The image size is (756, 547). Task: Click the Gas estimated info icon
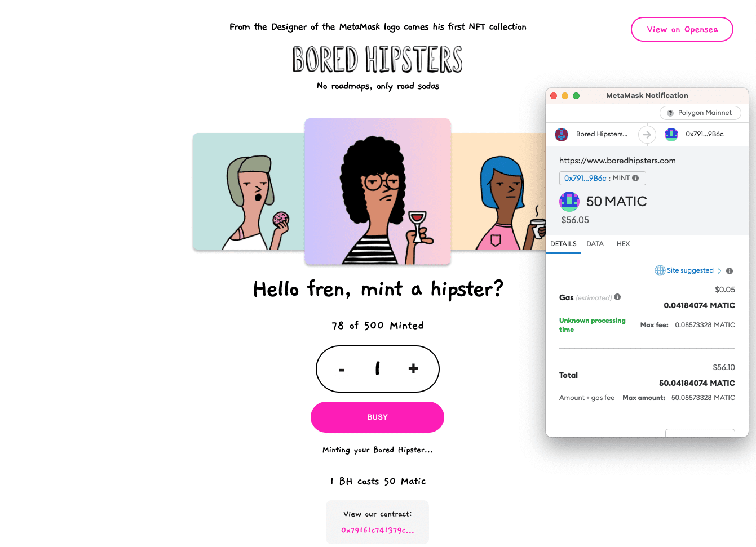click(x=617, y=297)
